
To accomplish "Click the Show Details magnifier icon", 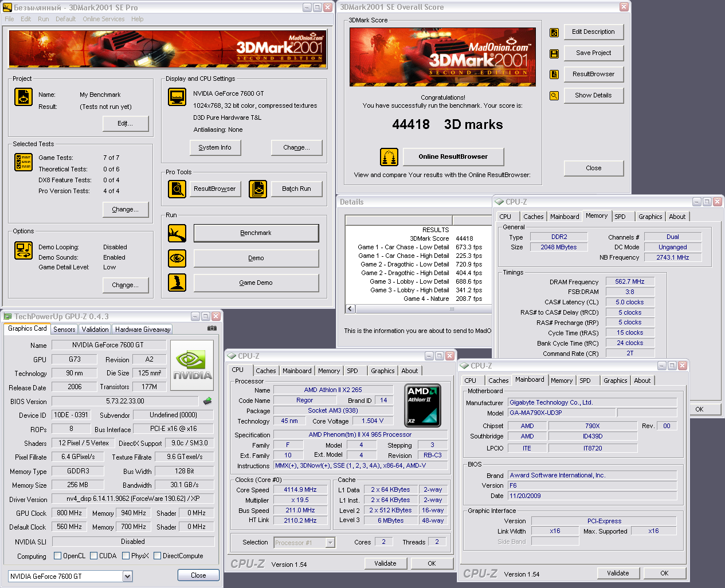I will [x=554, y=96].
